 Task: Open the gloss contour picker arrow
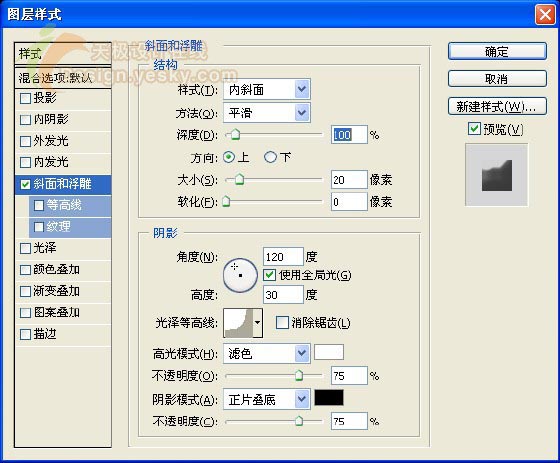tap(258, 323)
